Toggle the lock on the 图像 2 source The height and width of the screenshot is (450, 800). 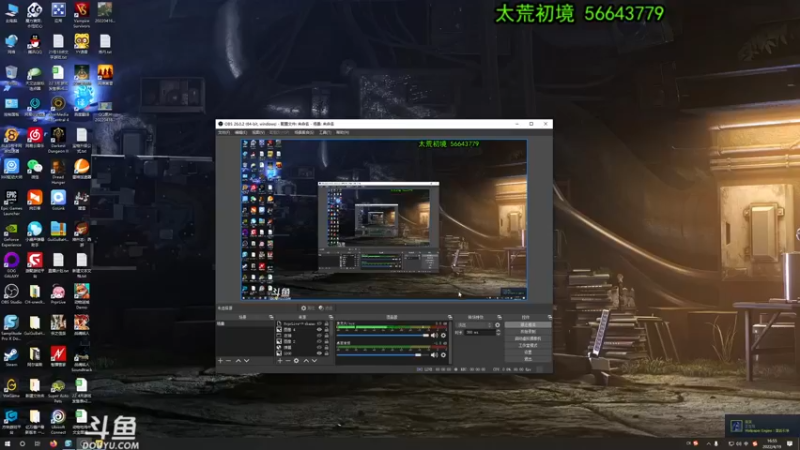(x=327, y=341)
